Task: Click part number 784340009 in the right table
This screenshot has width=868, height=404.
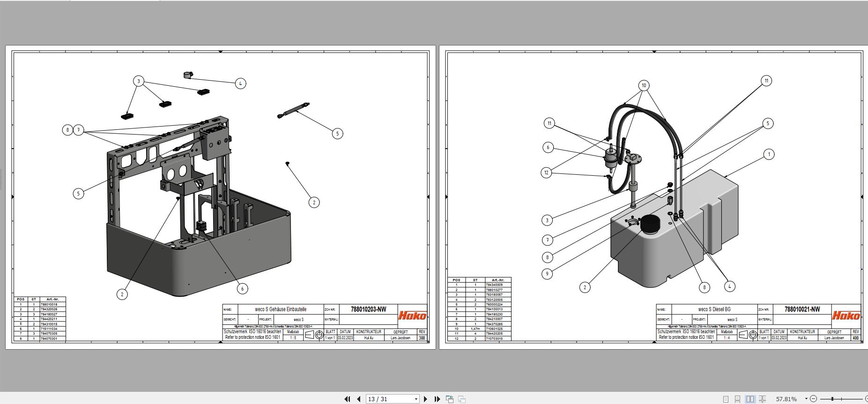Action: tap(494, 285)
